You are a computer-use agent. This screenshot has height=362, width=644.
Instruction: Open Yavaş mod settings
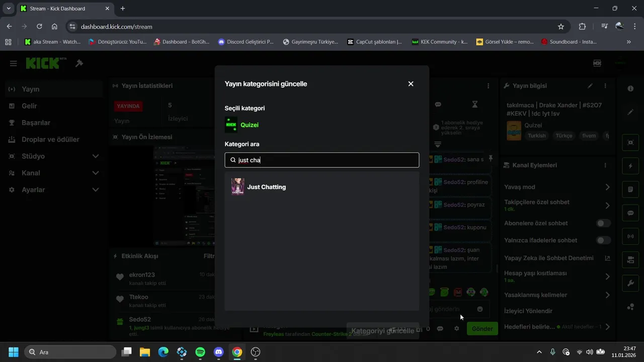pos(557,187)
